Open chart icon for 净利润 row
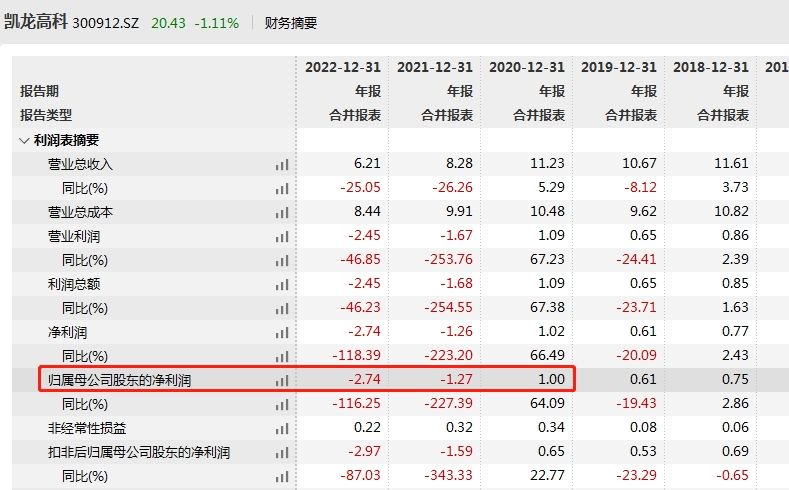This screenshot has width=789, height=490. click(x=282, y=333)
